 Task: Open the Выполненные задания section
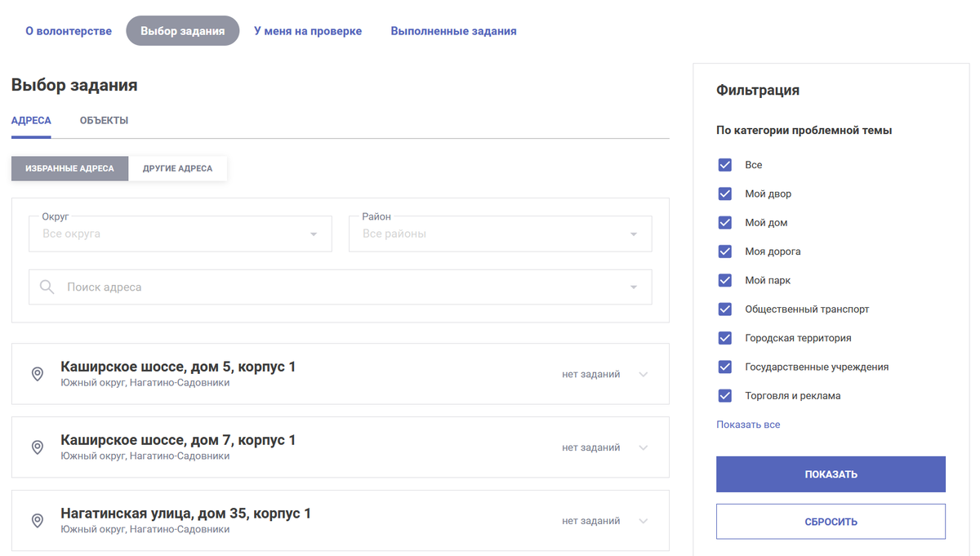pyautogui.click(x=453, y=30)
